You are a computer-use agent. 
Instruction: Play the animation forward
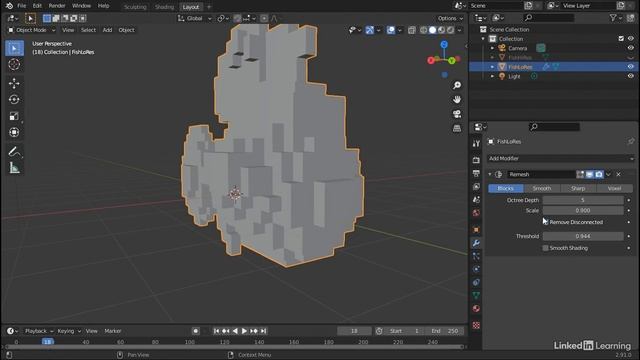pyautogui.click(x=244, y=331)
